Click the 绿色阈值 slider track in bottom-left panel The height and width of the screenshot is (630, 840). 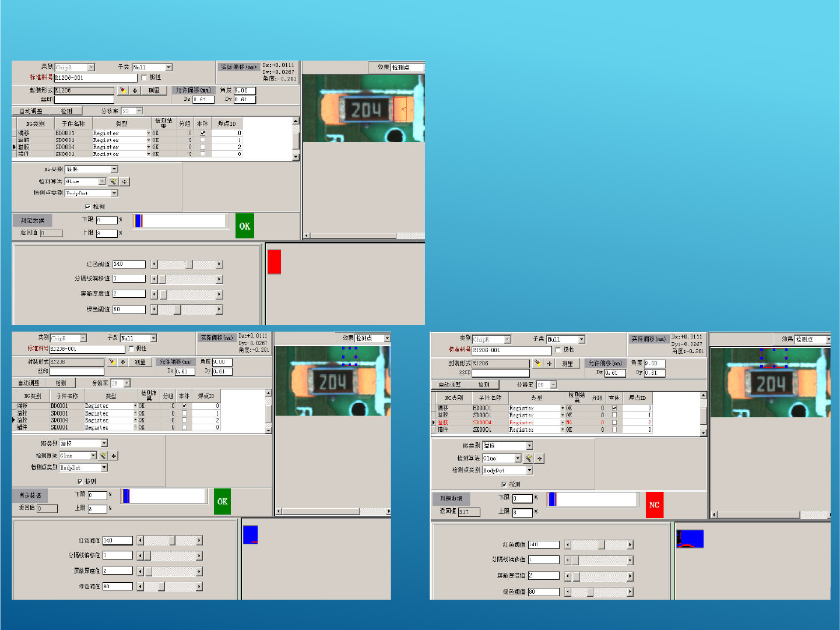tap(170, 586)
